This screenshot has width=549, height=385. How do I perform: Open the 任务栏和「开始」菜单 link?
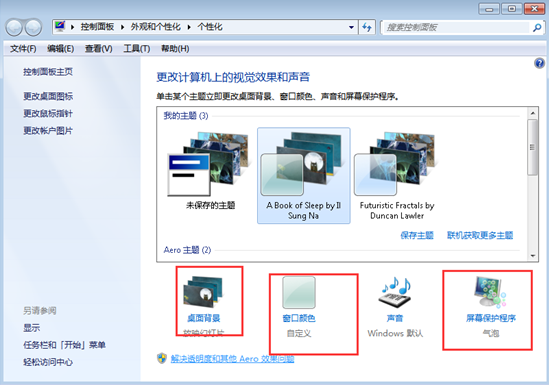click(x=64, y=345)
